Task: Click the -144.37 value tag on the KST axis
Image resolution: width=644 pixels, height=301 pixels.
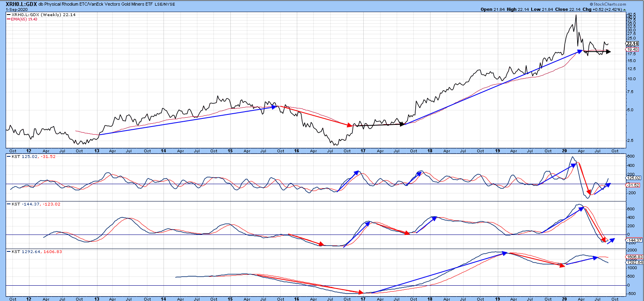Action: 634,240
